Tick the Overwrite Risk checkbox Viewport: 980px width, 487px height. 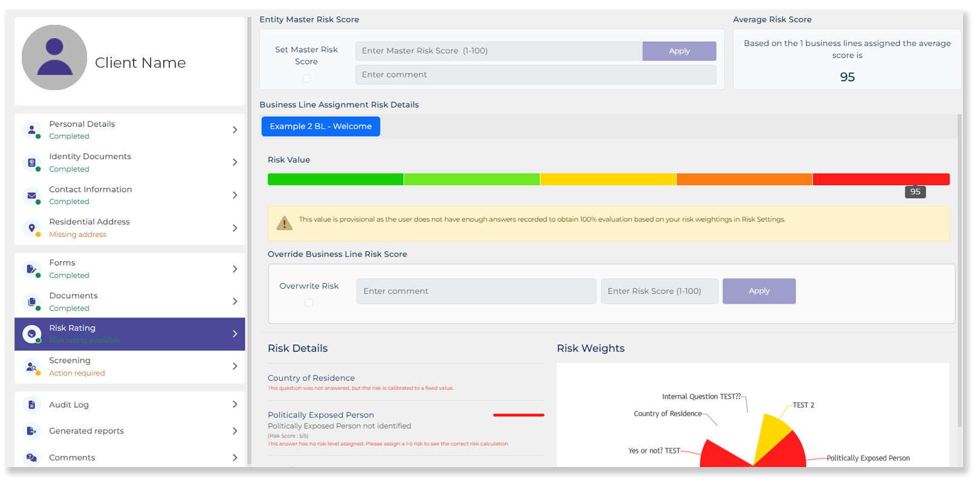point(309,302)
